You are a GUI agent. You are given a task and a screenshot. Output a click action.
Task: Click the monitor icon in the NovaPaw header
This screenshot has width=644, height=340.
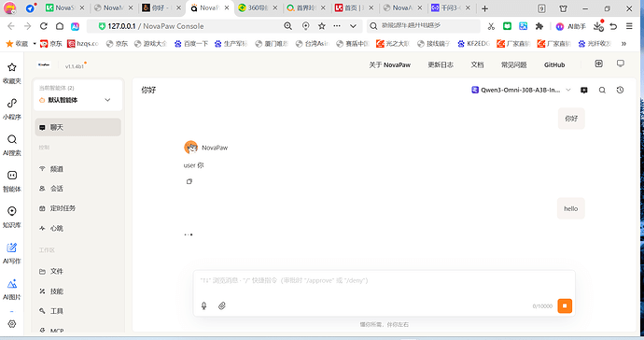click(x=621, y=64)
